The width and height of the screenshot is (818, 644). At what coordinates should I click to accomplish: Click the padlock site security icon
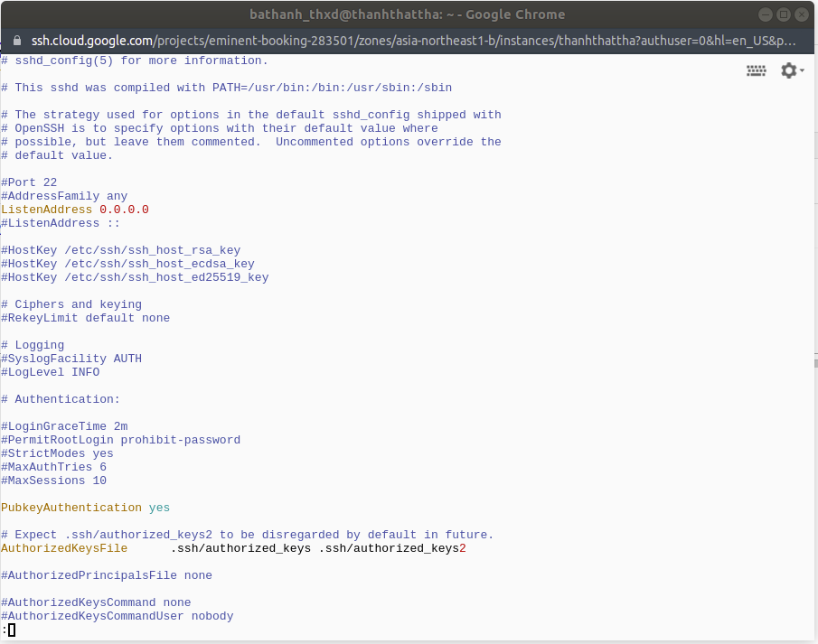click(x=17, y=41)
